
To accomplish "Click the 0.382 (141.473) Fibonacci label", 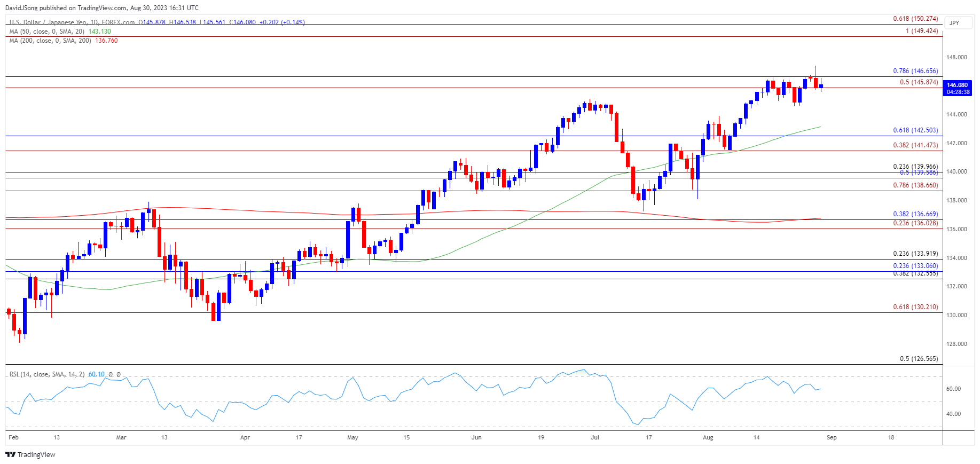I will click(915, 145).
